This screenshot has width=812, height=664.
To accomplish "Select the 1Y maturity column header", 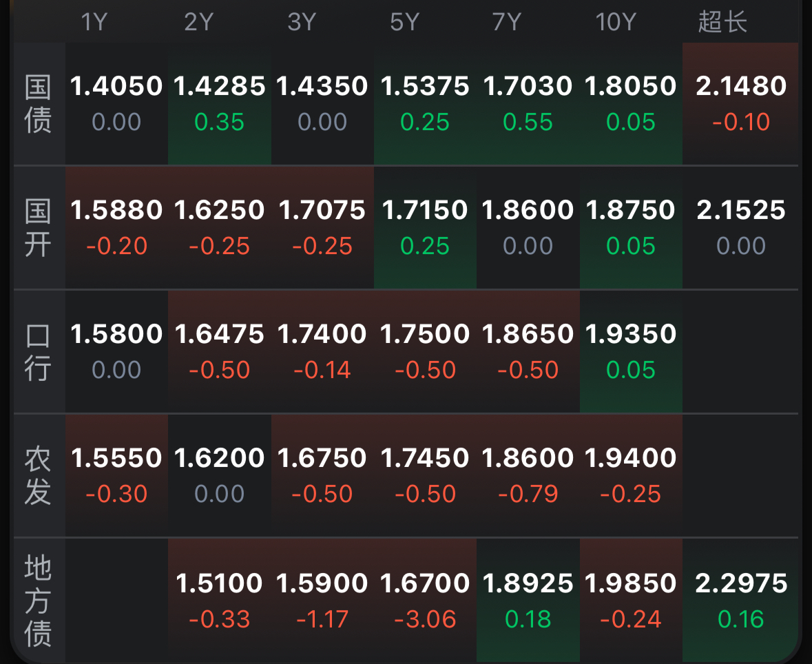I will (94, 22).
